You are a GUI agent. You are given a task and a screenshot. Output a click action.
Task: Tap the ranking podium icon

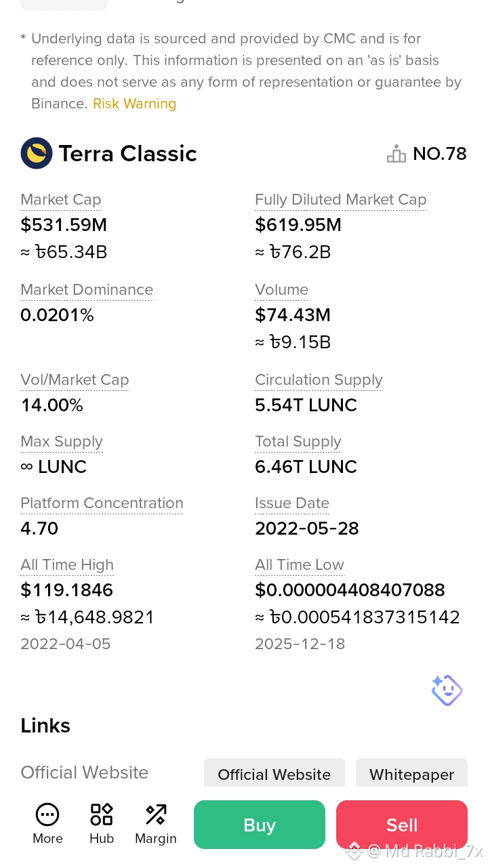coord(396,154)
